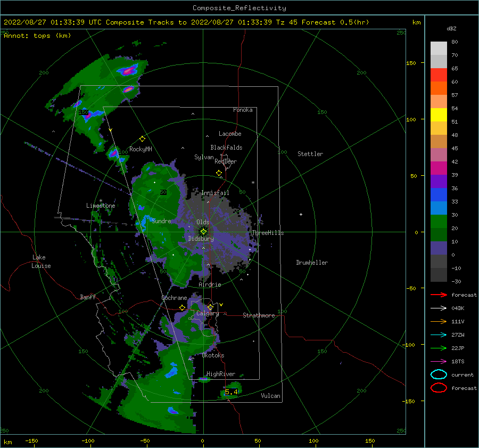Select the yellow 51-54 dBZ color swatch
Screen dimensions: 479x448
click(x=439, y=115)
